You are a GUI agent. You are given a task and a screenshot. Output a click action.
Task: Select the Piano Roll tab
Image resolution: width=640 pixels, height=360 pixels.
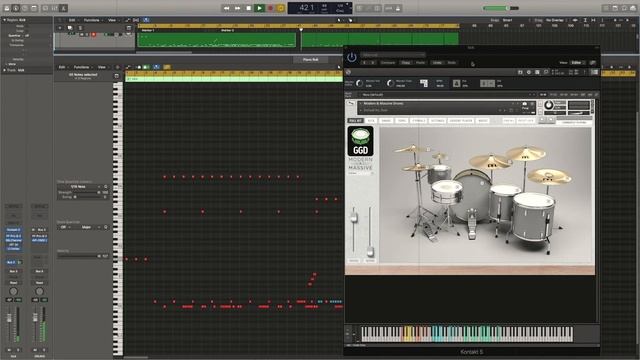coord(311,60)
